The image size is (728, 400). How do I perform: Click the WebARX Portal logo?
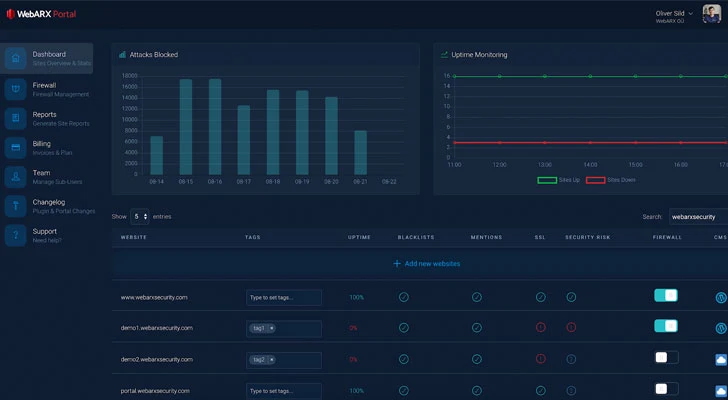click(41, 14)
